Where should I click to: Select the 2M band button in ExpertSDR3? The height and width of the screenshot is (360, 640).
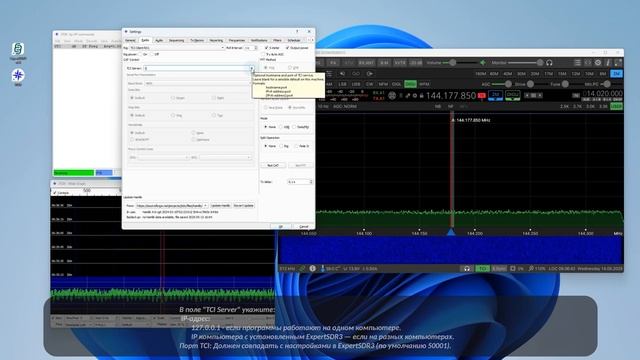point(616,74)
